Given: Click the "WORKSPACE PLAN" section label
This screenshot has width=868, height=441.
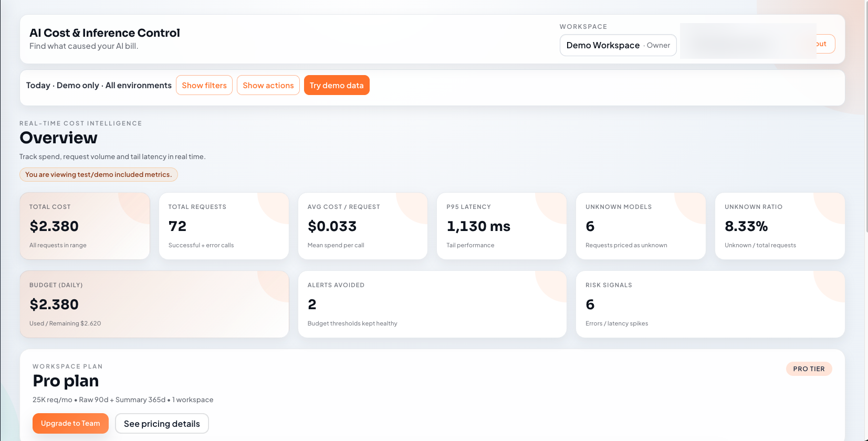Looking at the screenshot, I should (x=68, y=366).
